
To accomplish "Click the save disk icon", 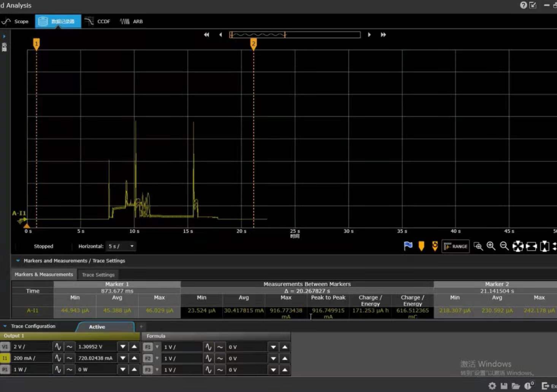I will [504, 386].
